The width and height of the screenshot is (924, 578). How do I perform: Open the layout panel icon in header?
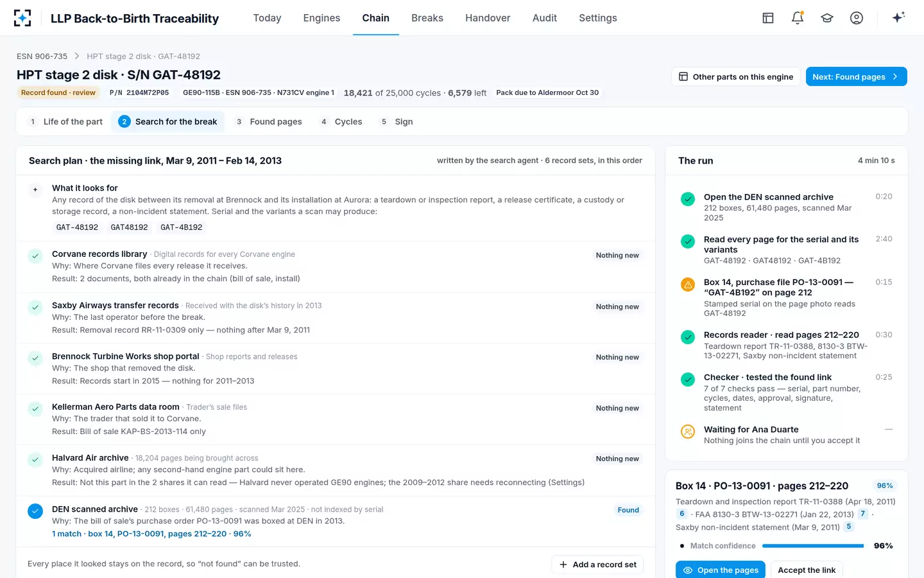click(x=768, y=18)
